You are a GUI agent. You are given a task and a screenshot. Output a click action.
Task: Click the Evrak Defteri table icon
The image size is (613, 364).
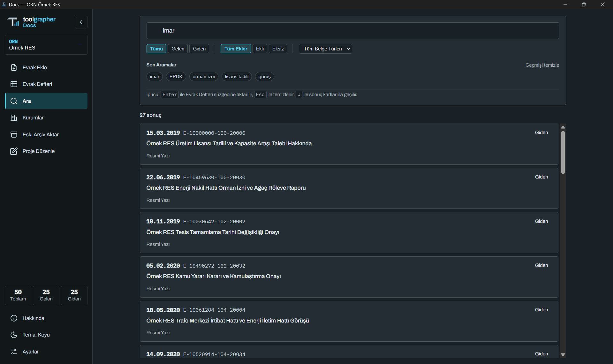click(x=14, y=84)
